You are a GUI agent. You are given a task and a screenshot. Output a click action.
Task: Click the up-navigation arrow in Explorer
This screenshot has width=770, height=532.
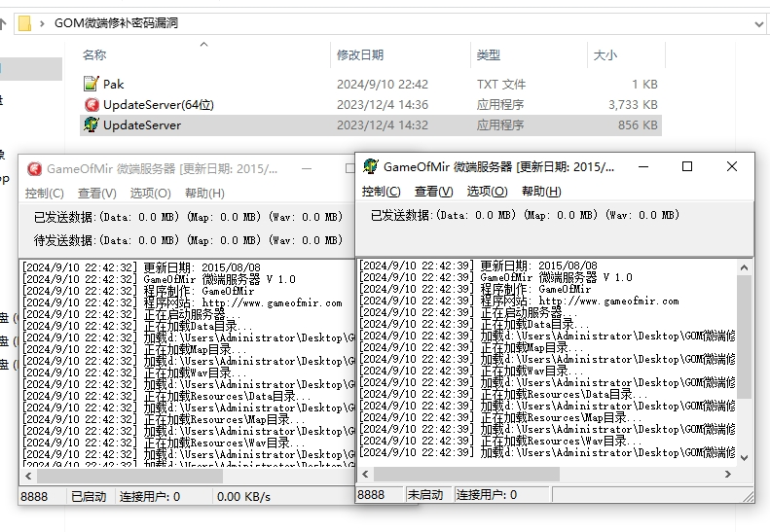pos(3,23)
